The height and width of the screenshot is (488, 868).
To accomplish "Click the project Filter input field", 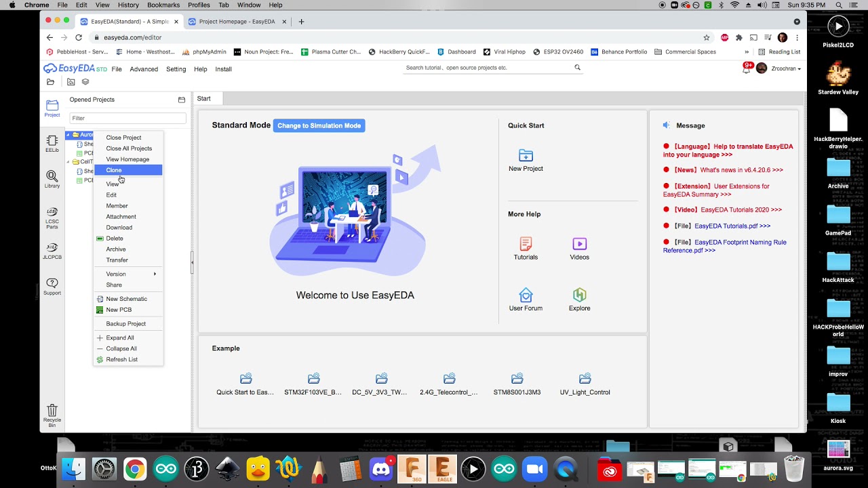I will click(x=127, y=118).
